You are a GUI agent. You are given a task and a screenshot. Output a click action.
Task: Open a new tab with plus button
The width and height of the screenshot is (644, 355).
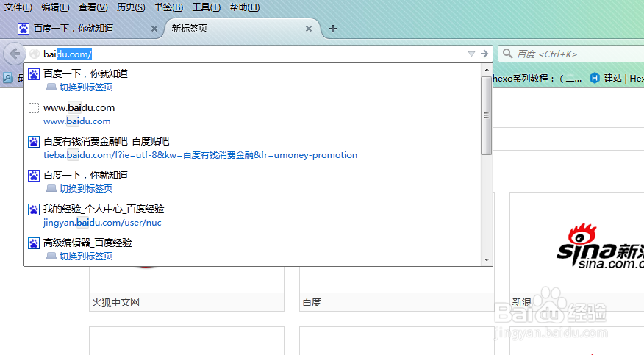coord(333,29)
